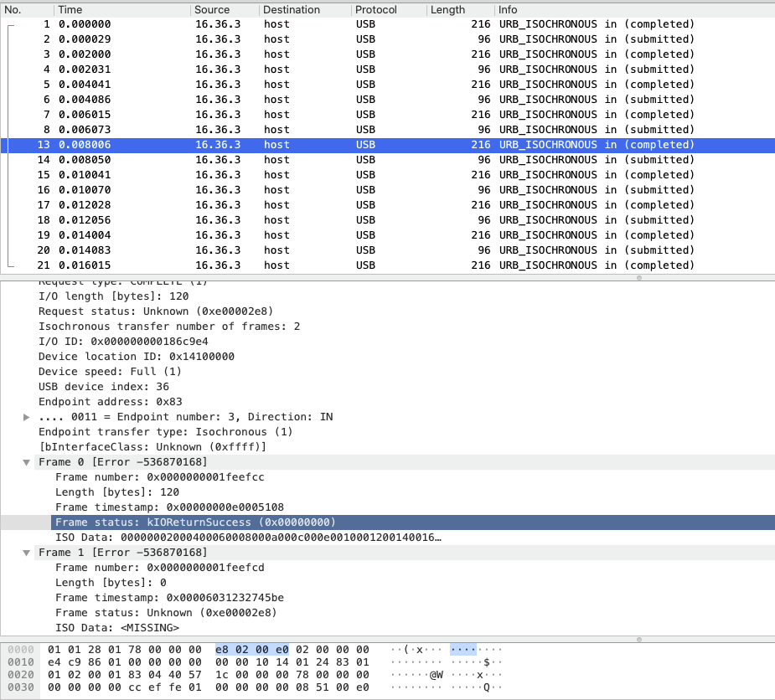Select packet 1 at time 0.000000
The height and width of the screenshot is (700, 775).
[x=387, y=24]
